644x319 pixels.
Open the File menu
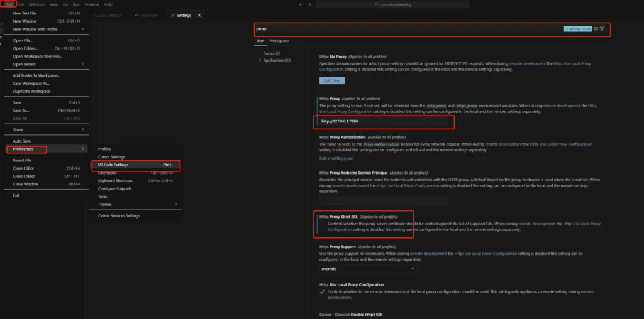(x=9, y=4)
